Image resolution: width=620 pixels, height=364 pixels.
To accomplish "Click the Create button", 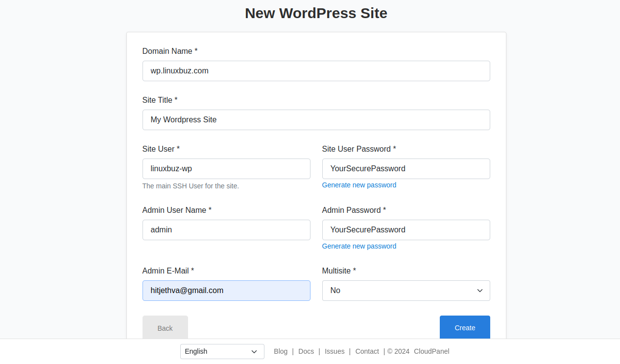I will tap(464, 328).
